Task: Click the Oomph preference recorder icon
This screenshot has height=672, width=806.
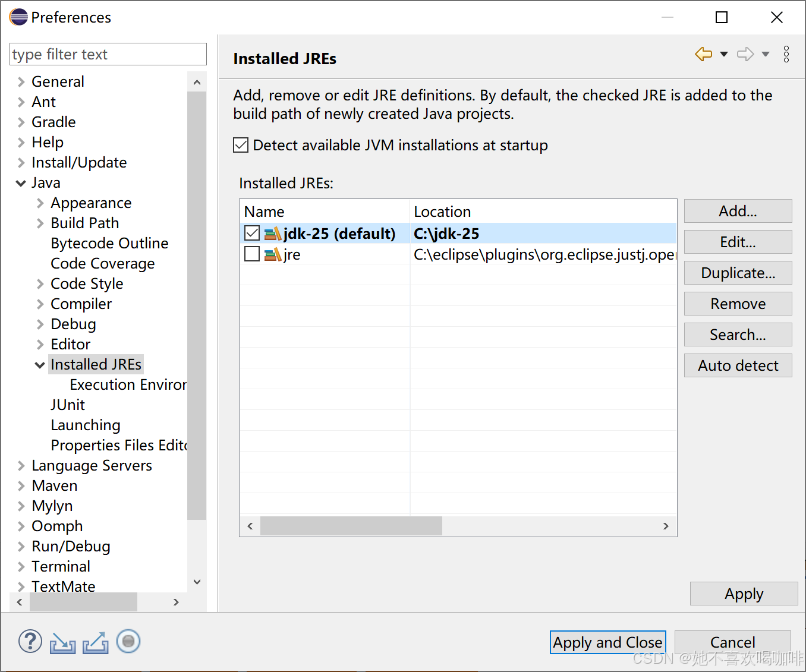Action: pyautogui.click(x=128, y=642)
